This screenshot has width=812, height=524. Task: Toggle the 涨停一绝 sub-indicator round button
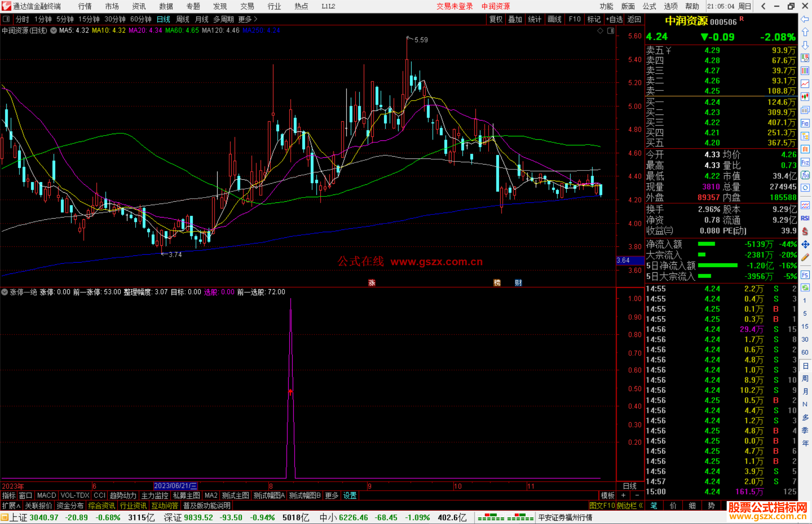click(5, 292)
